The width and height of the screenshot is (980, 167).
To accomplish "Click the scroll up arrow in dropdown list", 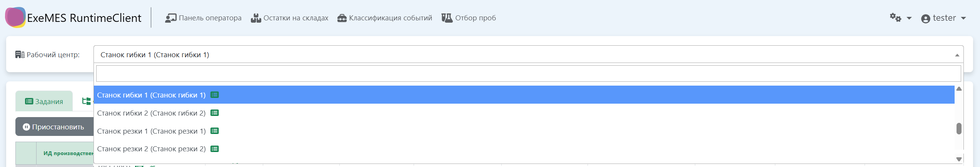I will 959,89.
